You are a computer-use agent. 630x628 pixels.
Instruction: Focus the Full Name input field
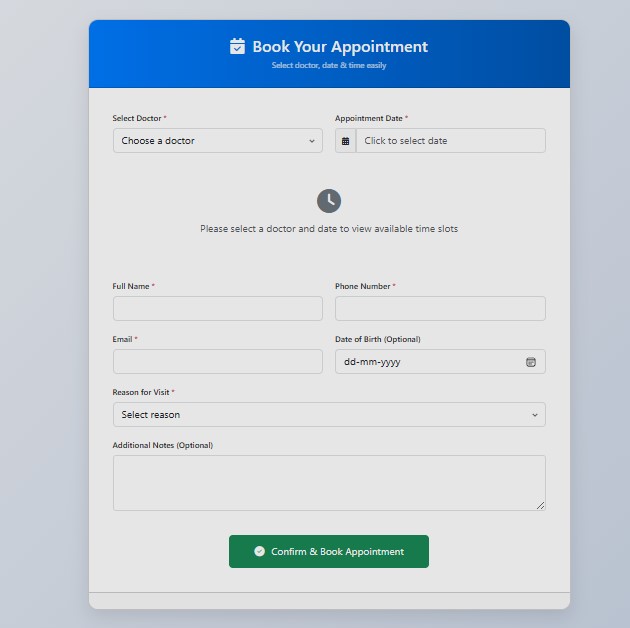point(218,309)
